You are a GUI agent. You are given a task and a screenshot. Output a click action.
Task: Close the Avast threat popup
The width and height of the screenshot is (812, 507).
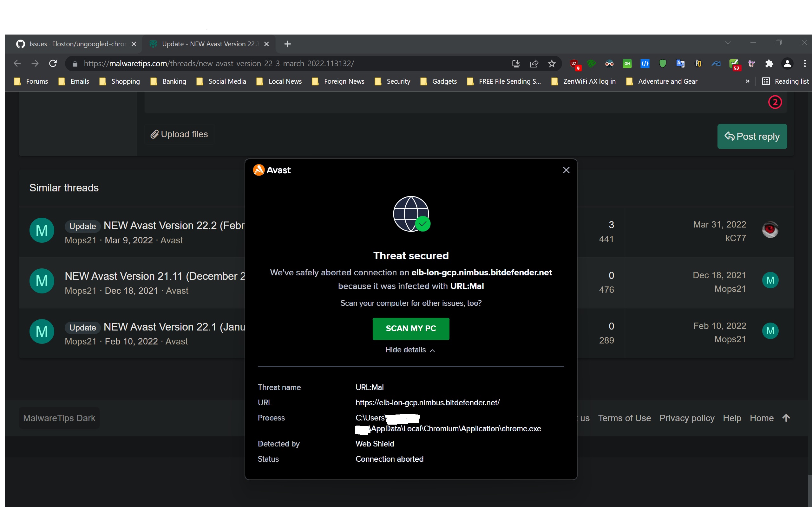[x=566, y=170]
